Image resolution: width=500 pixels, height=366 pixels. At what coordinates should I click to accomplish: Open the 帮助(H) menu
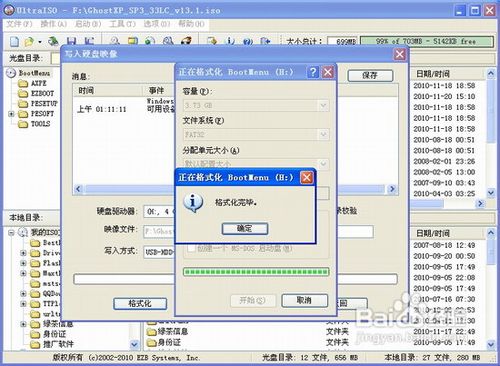[x=191, y=24]
